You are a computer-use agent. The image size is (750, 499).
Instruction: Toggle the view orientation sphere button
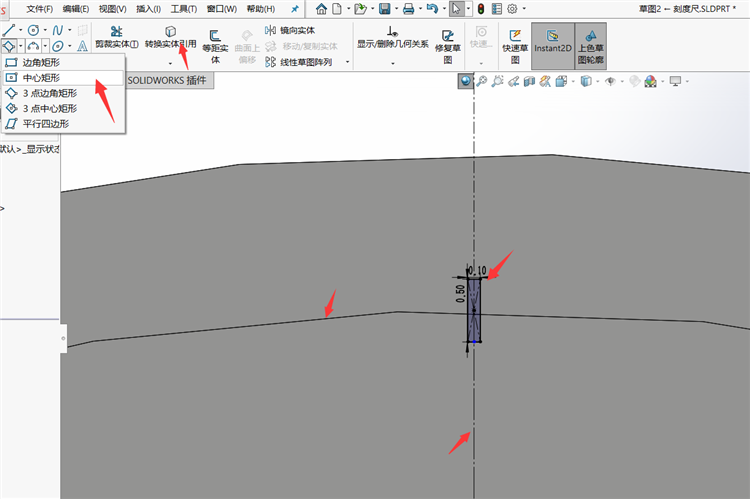[465, 81]
